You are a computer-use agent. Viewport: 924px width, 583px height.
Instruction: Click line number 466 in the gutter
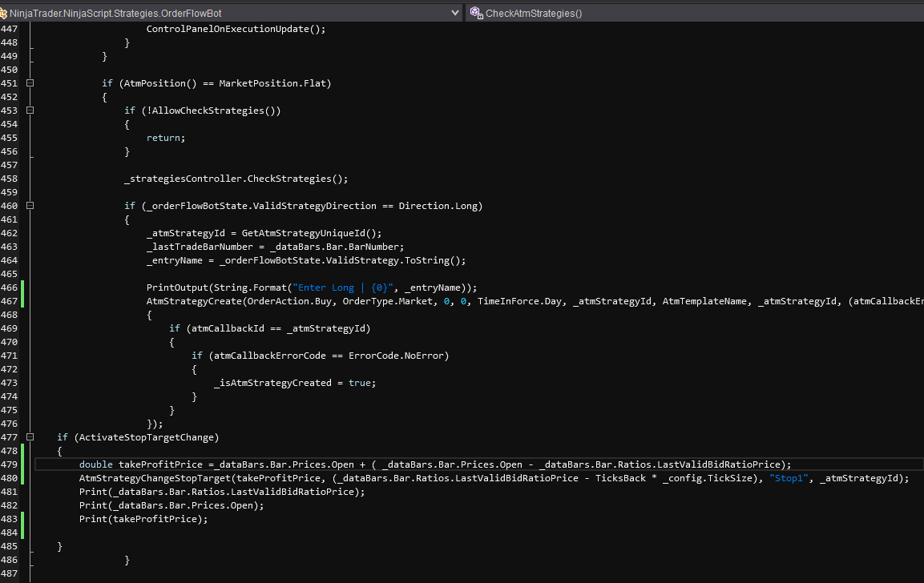click(10, 287)
